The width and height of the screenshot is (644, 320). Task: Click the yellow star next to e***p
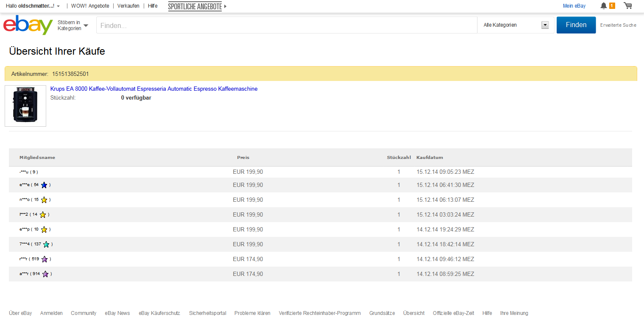point(44,229)
